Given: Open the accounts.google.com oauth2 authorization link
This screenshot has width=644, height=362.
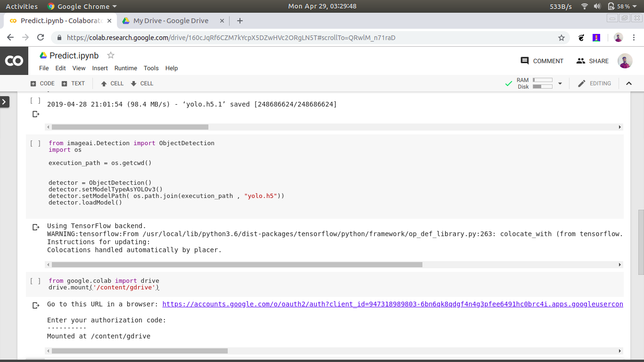Looking at the screenshot, I should coord(392,304).
